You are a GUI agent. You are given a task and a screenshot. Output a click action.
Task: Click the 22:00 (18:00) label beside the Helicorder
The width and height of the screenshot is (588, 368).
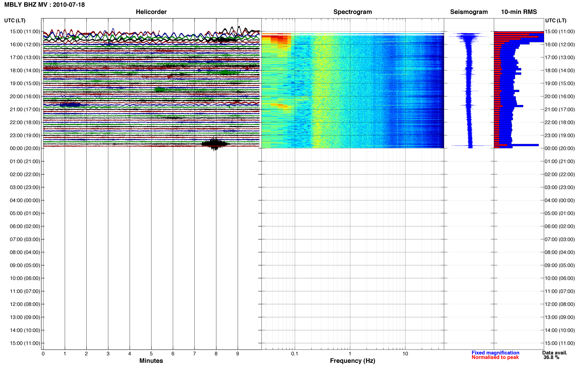coord(25,122)
